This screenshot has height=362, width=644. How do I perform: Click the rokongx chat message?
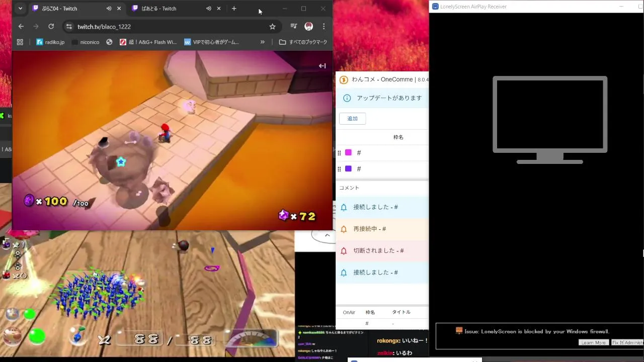(402, 340)
